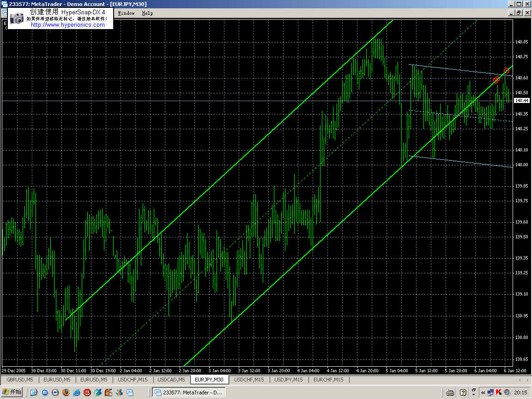Switch to the USDCAD,M5 chart tab

171,380
